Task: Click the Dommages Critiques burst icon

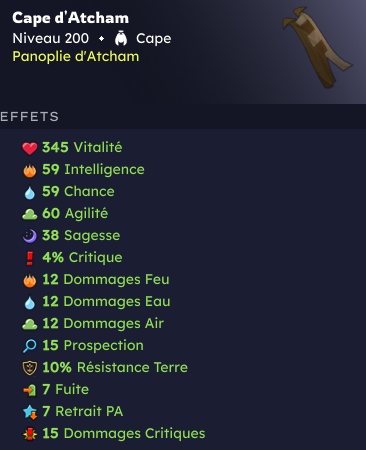Action: (30, 434)
